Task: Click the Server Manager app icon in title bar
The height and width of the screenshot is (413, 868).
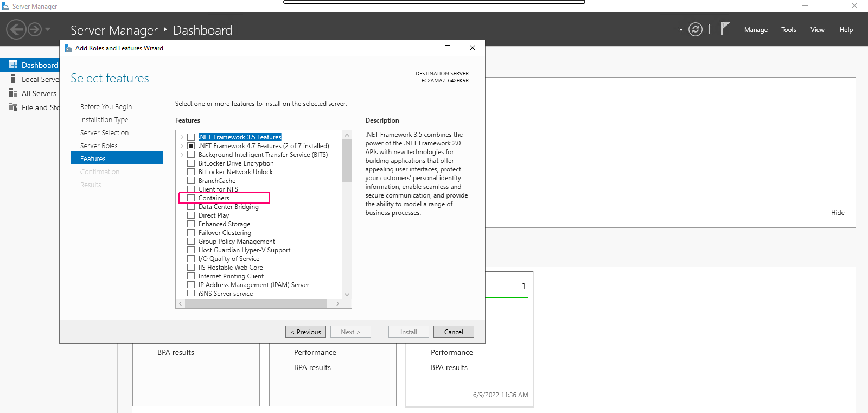Action: 5,6
